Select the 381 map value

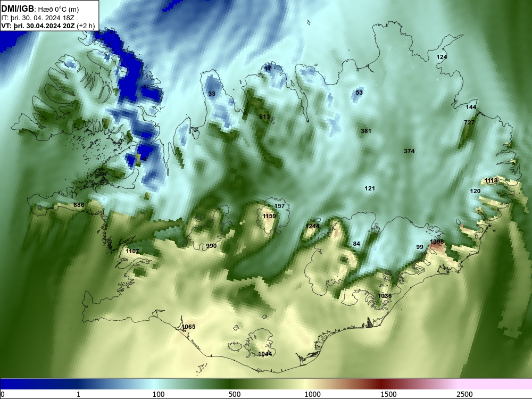[x=366, y=131]
